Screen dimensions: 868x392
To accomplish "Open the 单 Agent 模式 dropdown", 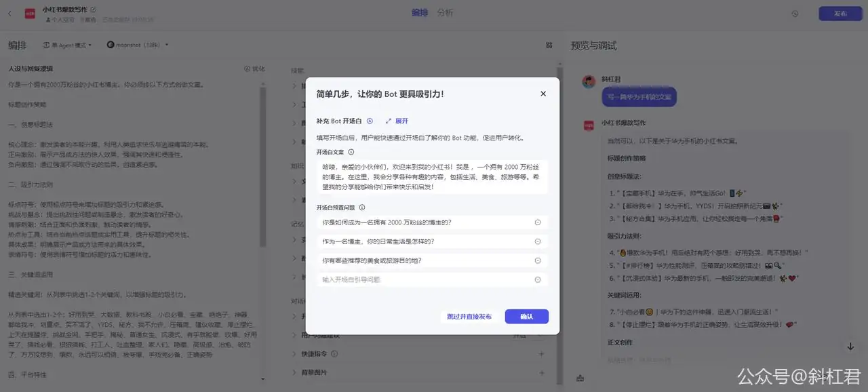I will (68, 44).
